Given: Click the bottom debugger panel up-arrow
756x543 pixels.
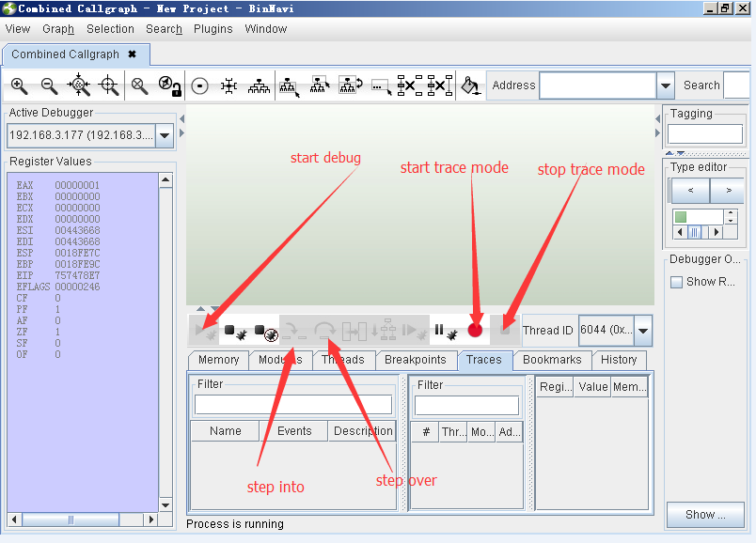Looking at the screenshot, I should pyautogui.click(x=201, y=308).
